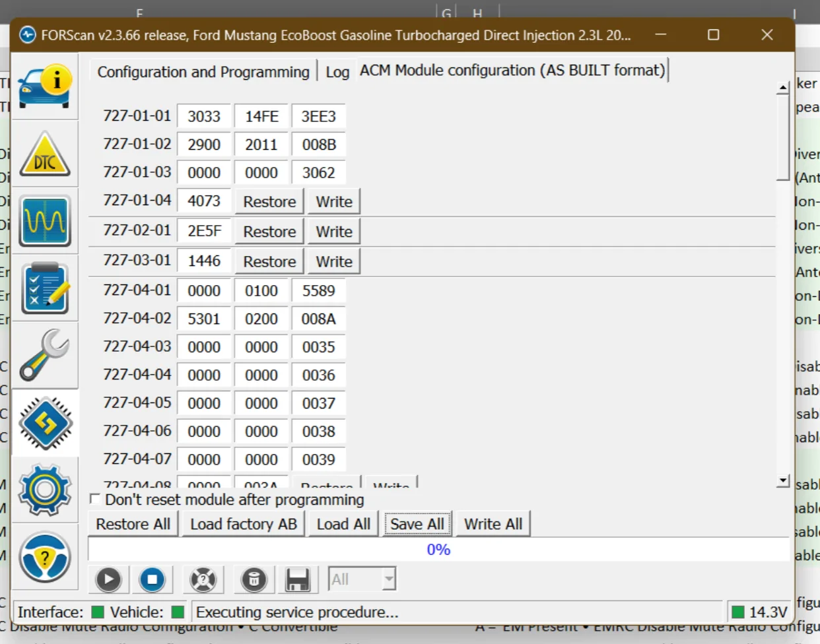Click Load factory AB button

(244, 524)
